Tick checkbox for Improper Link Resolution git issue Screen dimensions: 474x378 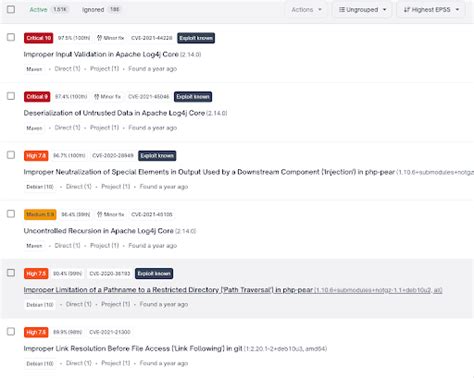pyautogui.click(x=11, y=332)
